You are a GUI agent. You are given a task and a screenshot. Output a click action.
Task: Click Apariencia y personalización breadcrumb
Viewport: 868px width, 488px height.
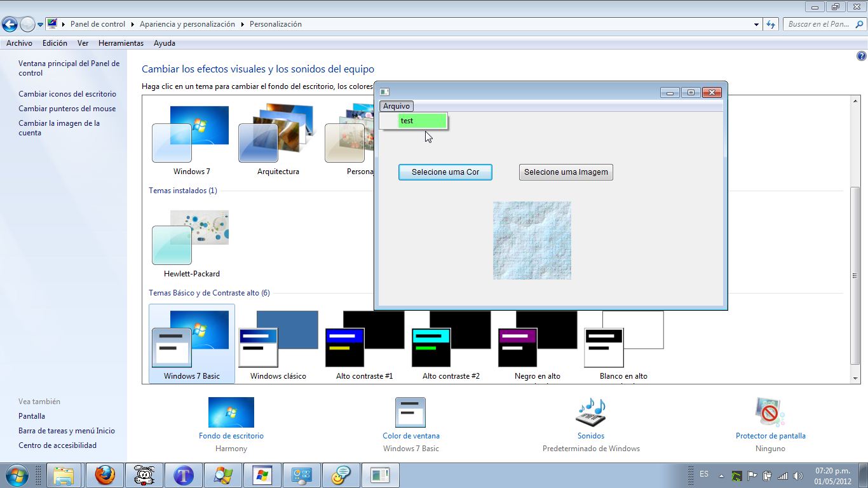(187, 24)
